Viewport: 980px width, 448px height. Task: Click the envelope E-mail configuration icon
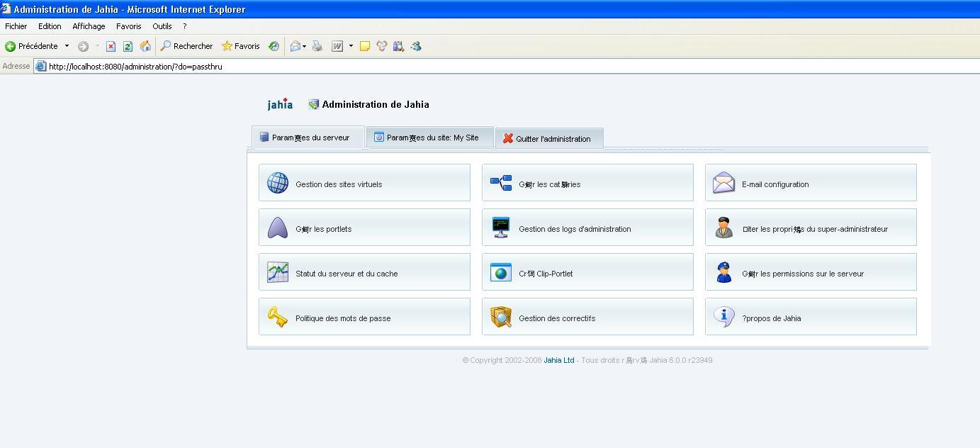pos(723,183)
